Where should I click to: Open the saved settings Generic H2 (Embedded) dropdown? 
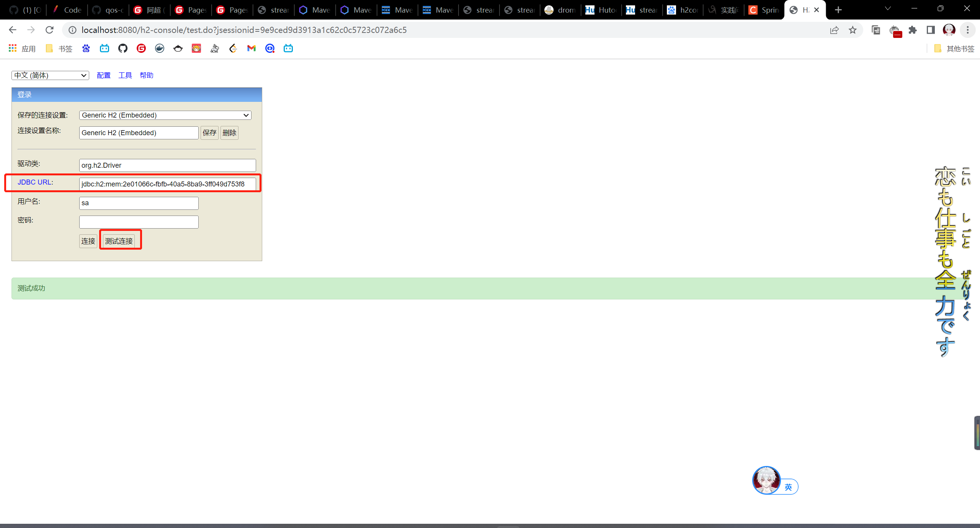pos(165,115)
